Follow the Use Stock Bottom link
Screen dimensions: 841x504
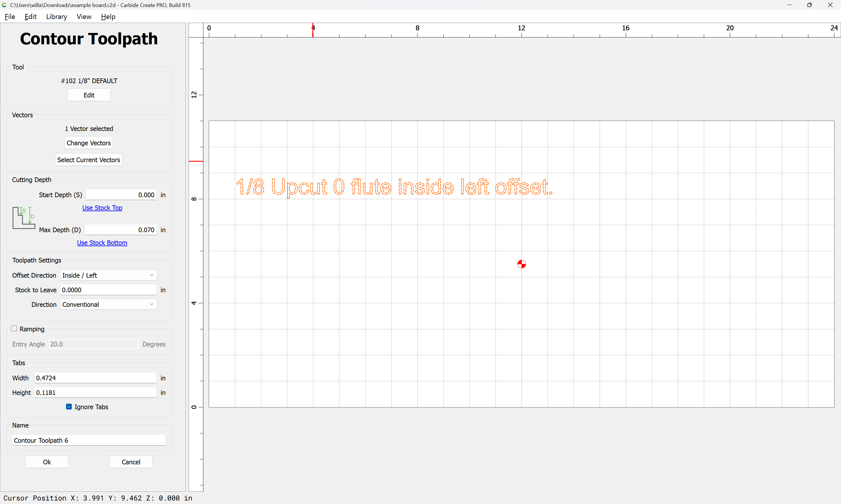102,242
